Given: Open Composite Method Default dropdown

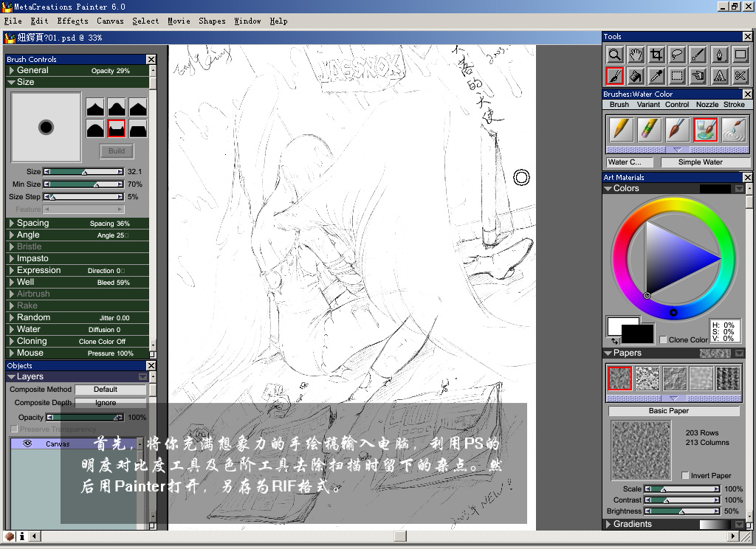Looking at the screenshot, I should coord(111,390).
